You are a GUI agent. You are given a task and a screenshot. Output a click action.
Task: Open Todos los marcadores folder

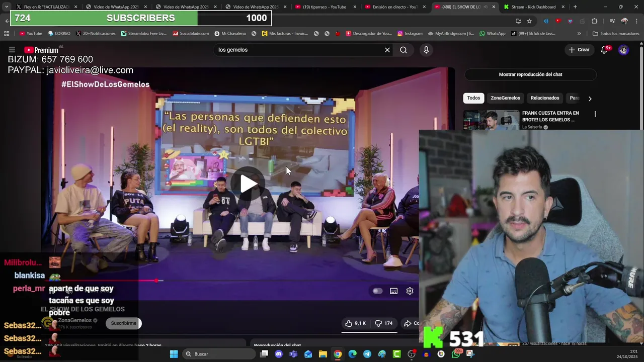click(616, 34)
